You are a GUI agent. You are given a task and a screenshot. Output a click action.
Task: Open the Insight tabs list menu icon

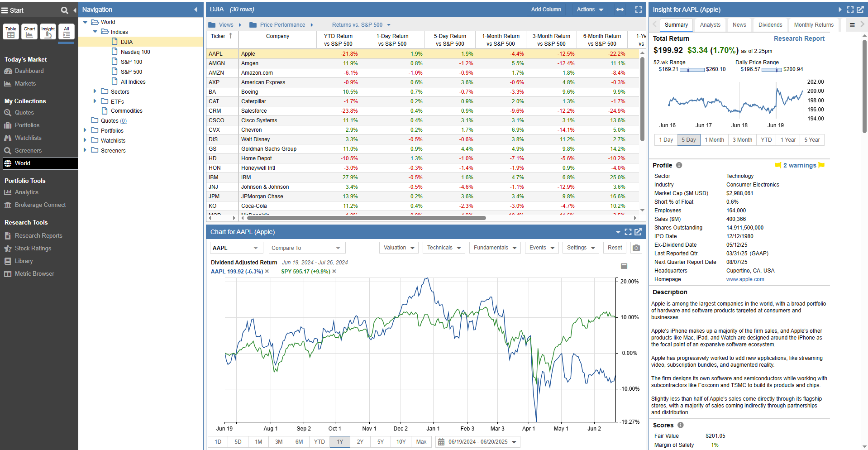coord(852,25)
